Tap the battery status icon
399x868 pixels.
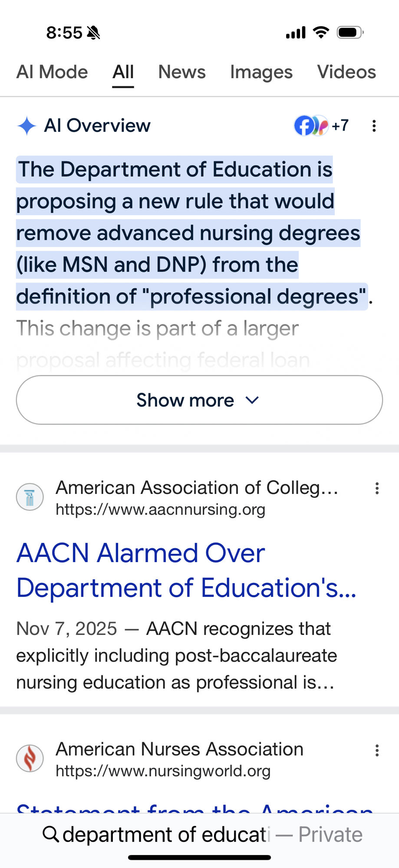[x=350, y=33]
